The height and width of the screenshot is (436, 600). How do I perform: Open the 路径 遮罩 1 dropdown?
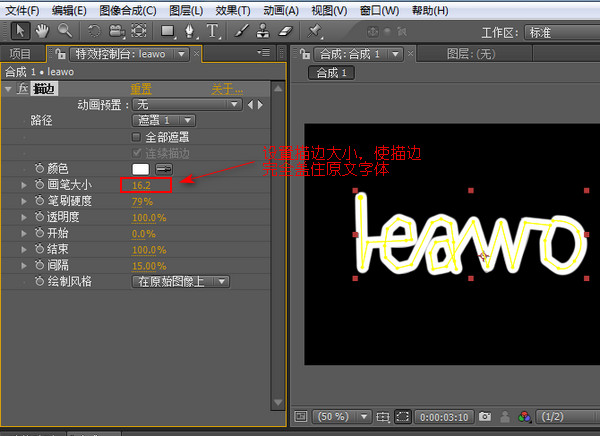tap(164, 121)
